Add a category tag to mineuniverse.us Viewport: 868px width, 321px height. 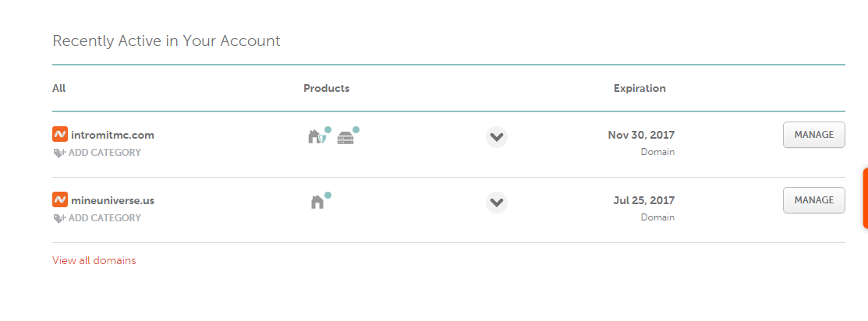97,218
